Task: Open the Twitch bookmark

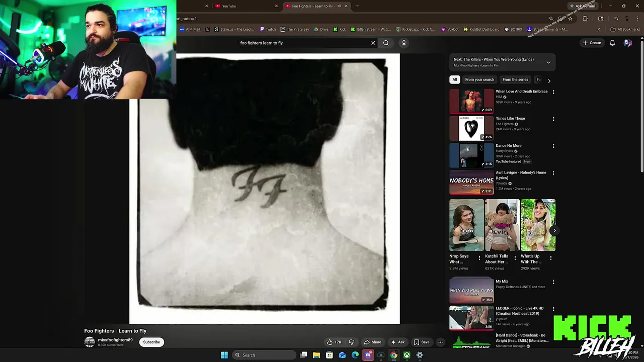Action: click(x=268, y=29)
